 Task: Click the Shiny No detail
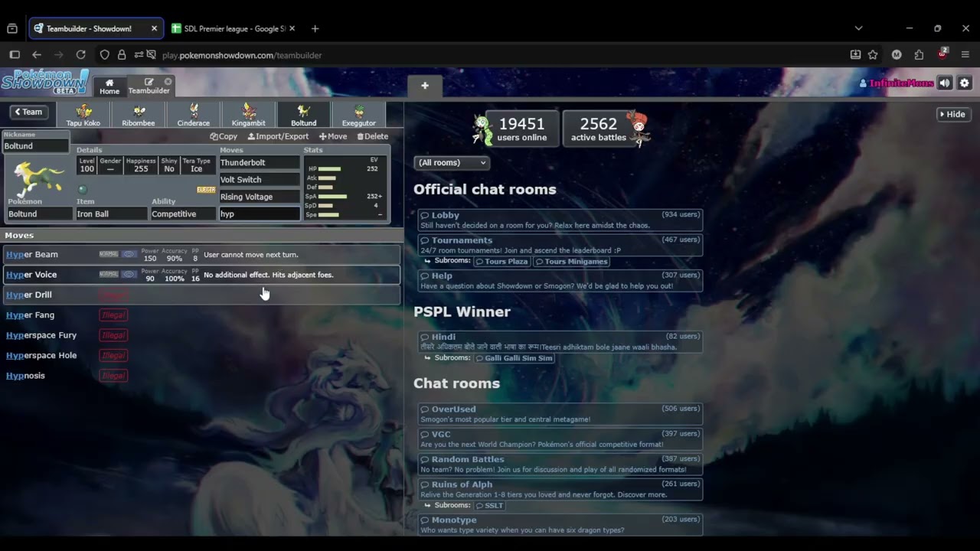click(169, 165)
